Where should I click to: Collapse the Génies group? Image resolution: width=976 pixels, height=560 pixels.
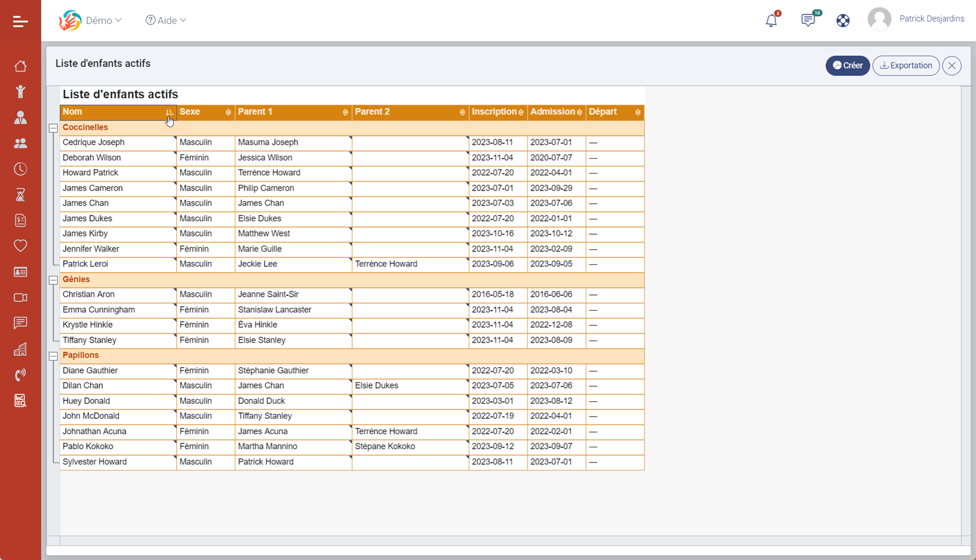click(53, 280)
